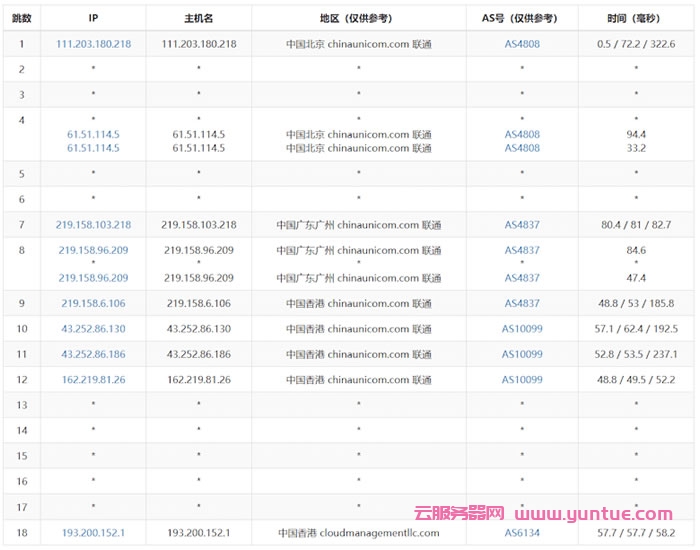The width and height of the screenshot is (700, 550).
Task: Select the 162.219.81.26 IP link
Action: [93, 380]
